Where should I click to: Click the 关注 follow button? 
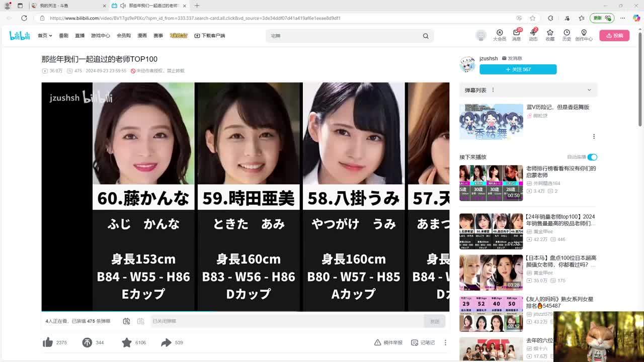coord(518,69)
